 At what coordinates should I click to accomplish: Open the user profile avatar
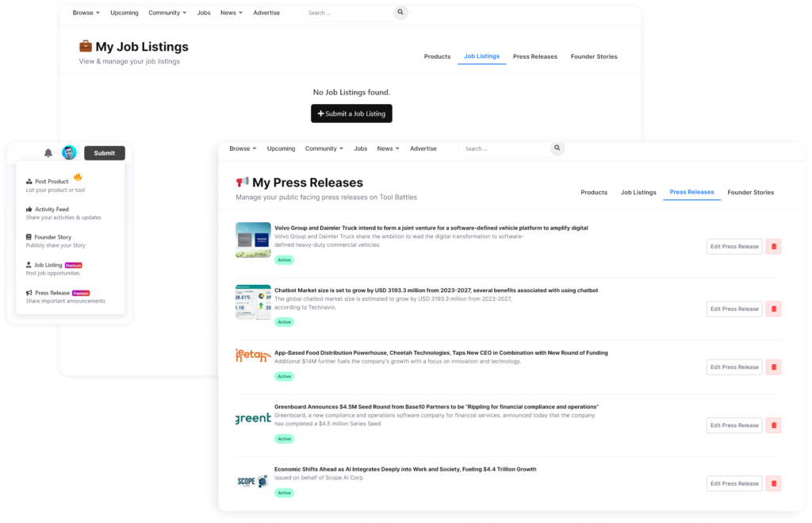tap(69, 152)
